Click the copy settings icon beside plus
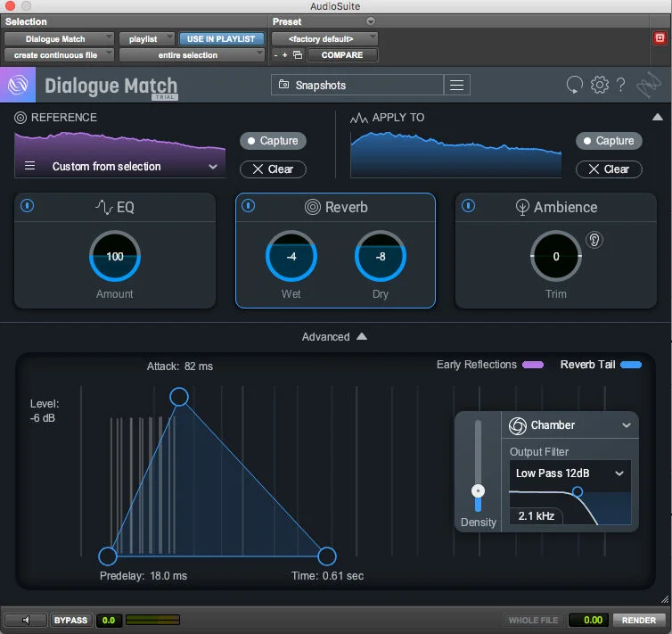 (x=298, y=55)
